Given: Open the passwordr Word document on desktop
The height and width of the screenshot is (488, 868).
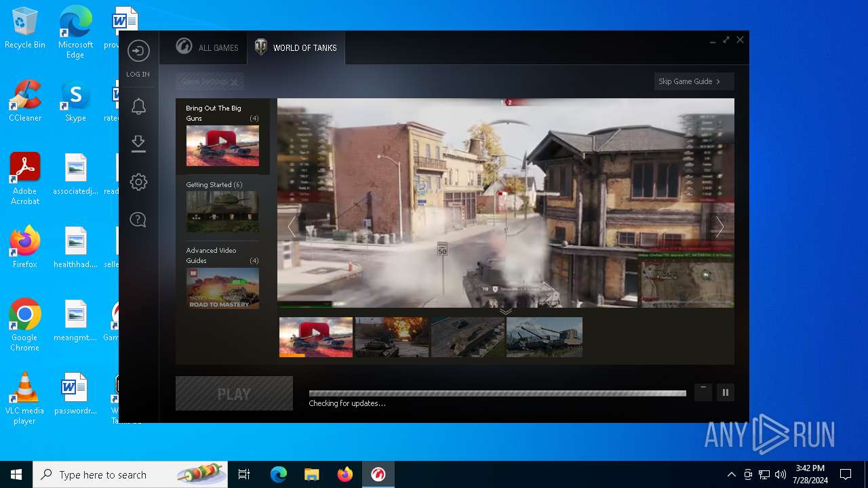Looking at the screenshot, I should [x=75, y=394].
